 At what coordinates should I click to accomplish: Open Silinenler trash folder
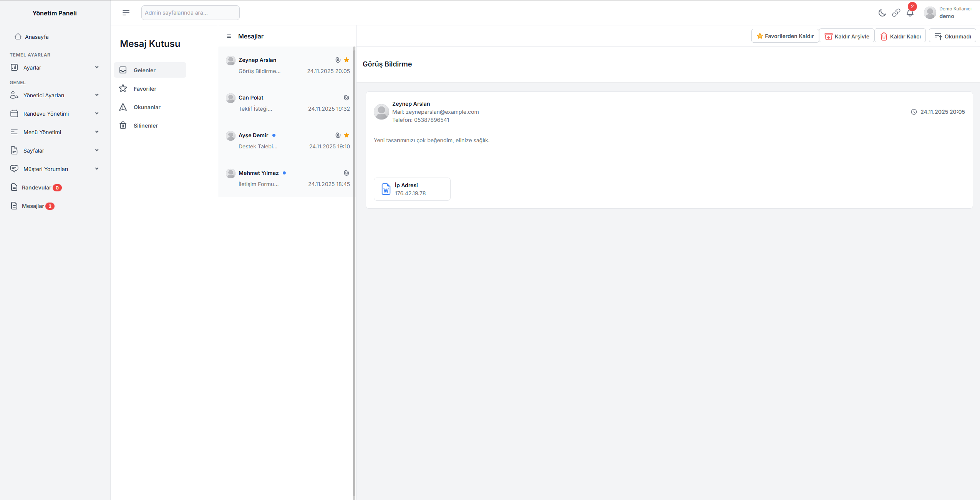pos(146,126)
